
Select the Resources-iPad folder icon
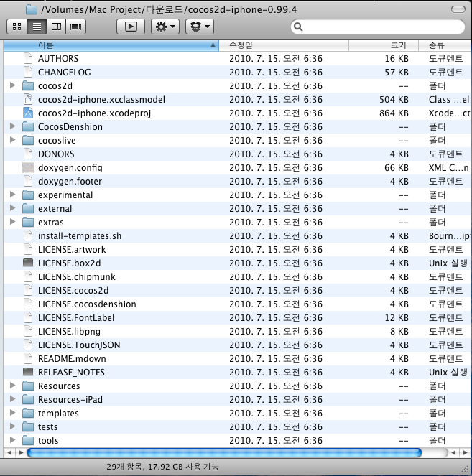pyautogui.click(x=28, y=399)
